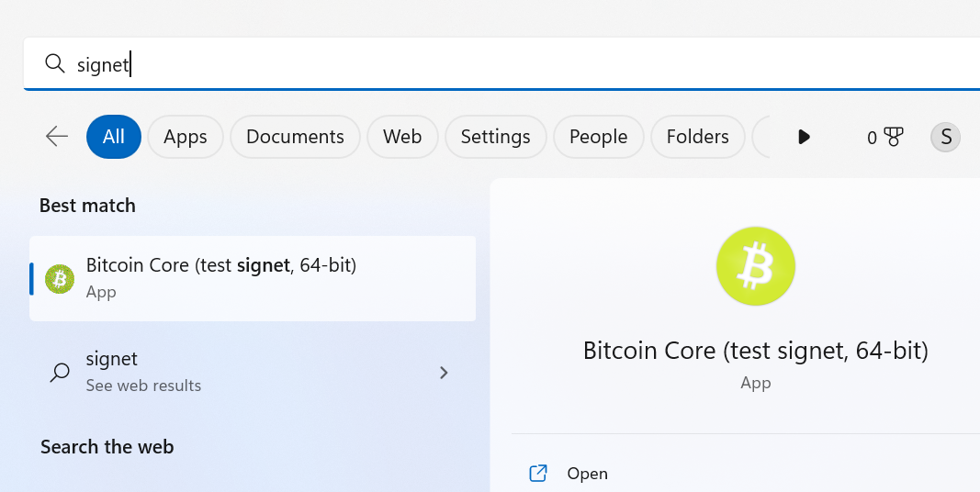Switch to the Web filter tab
Image resolution: width=980 pixels, height=492 pixels.
tap(402, 136)
